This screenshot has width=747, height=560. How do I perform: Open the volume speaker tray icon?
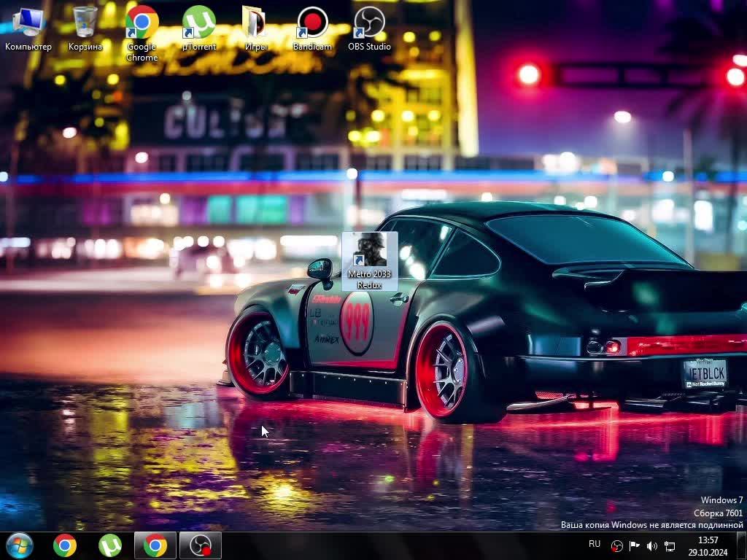pyautogui.click(x=651, y=546)
